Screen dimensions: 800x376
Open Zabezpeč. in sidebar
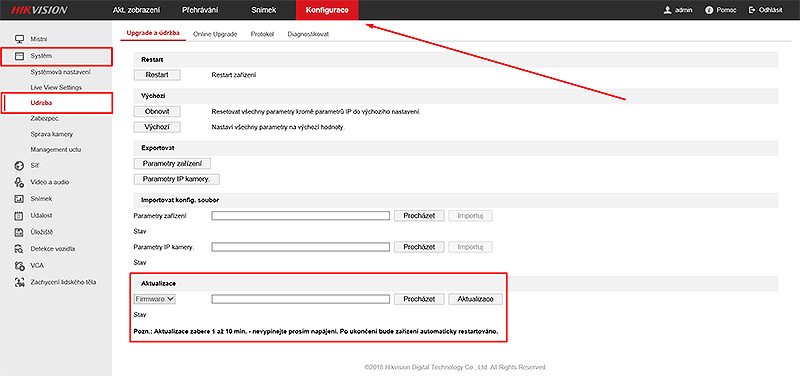45,119
